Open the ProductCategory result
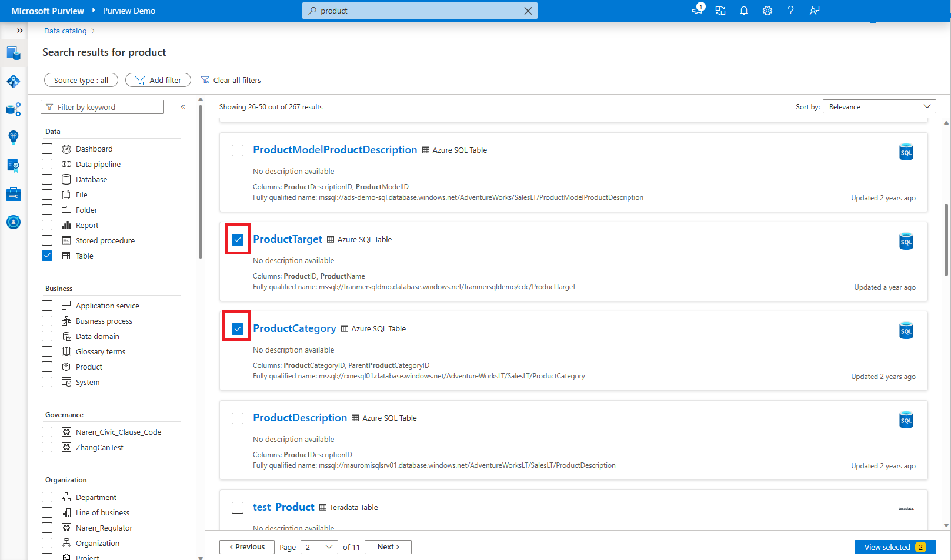Viewport: 951px width, 560px height. click(x=295, y=328)
